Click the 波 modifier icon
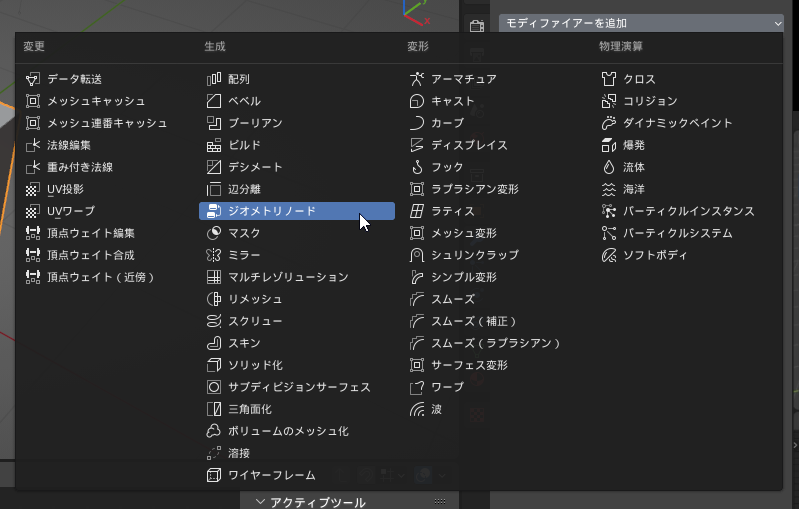The image size is (799, 509). [x=417, y=409]
